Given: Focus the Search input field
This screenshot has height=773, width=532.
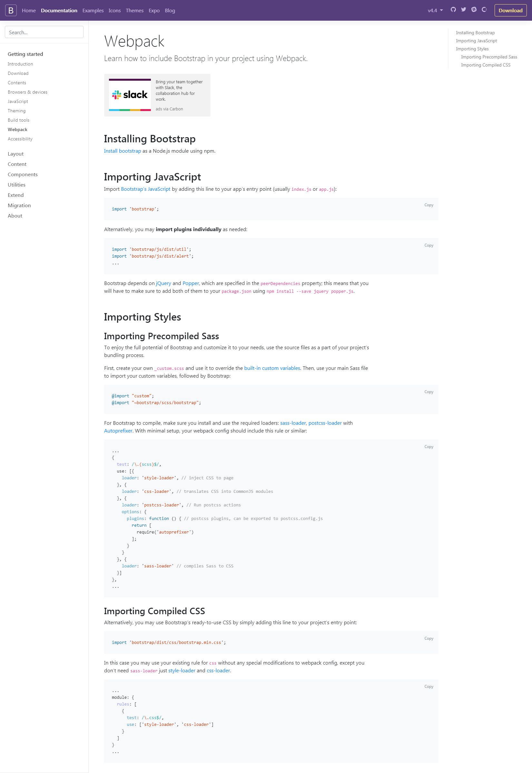Looking at the screenshot, I should coord(44,32).
